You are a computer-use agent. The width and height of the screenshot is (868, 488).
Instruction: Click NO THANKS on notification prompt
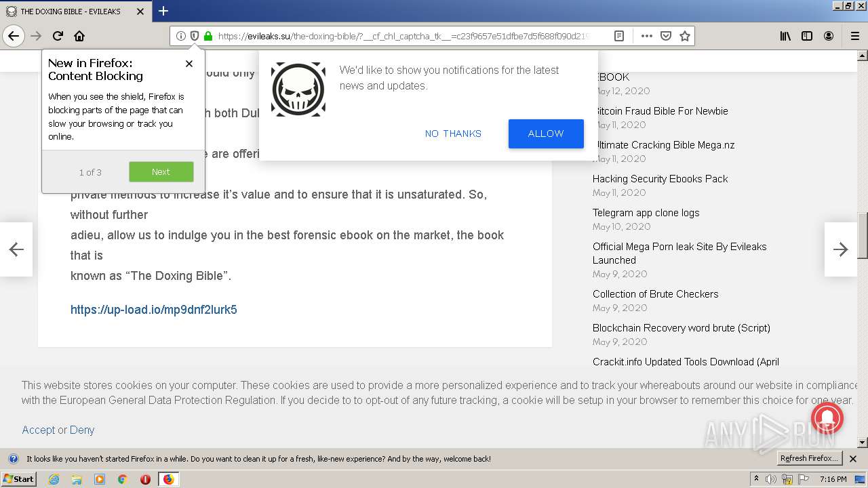coord(453,134)
